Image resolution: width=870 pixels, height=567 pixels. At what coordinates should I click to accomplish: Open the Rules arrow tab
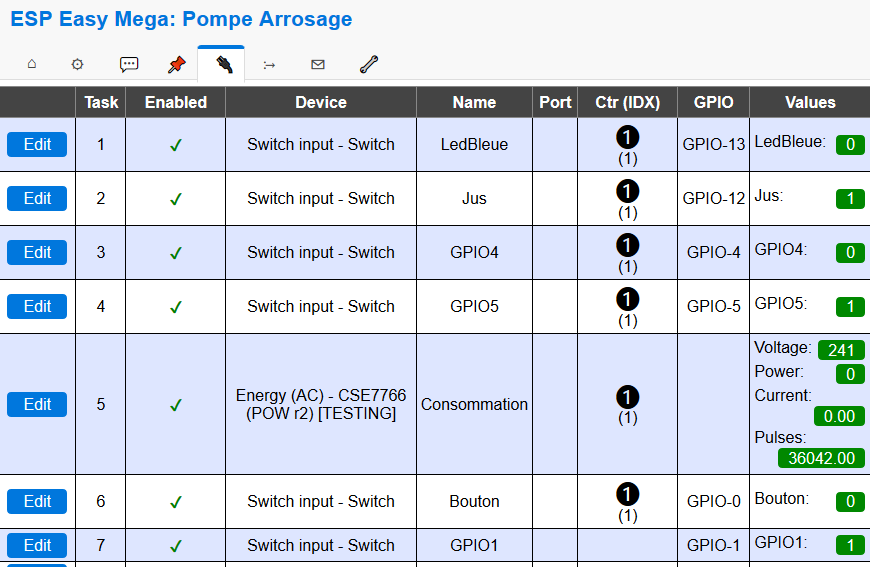coord(270,64)
